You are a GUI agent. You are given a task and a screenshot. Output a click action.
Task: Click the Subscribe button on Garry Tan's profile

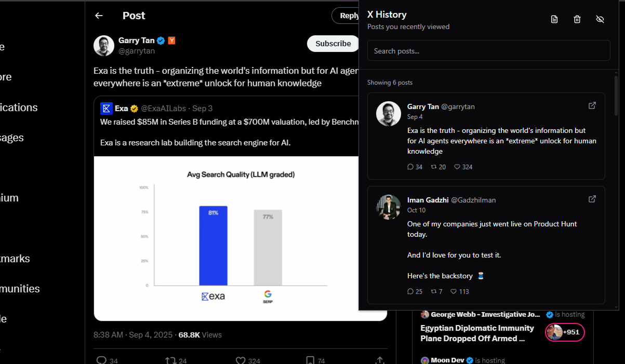[333, 44]
